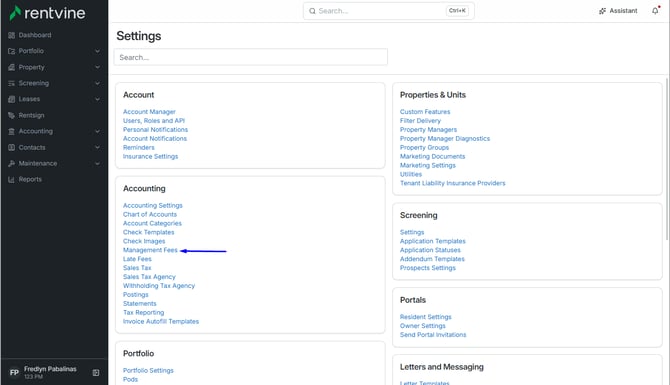Click the Accounting sidebar icon
The image size is (670, 385).
pyautogui.click(x=12, y=131)
